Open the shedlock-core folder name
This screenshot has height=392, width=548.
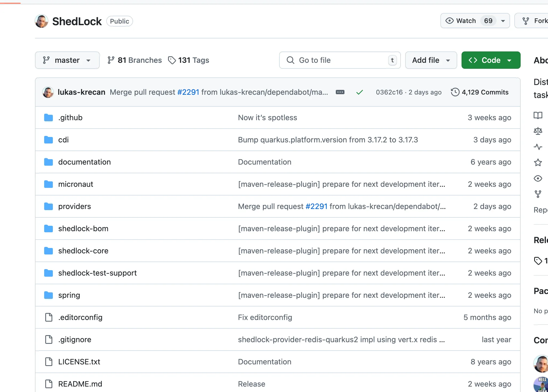click(83, 251)
